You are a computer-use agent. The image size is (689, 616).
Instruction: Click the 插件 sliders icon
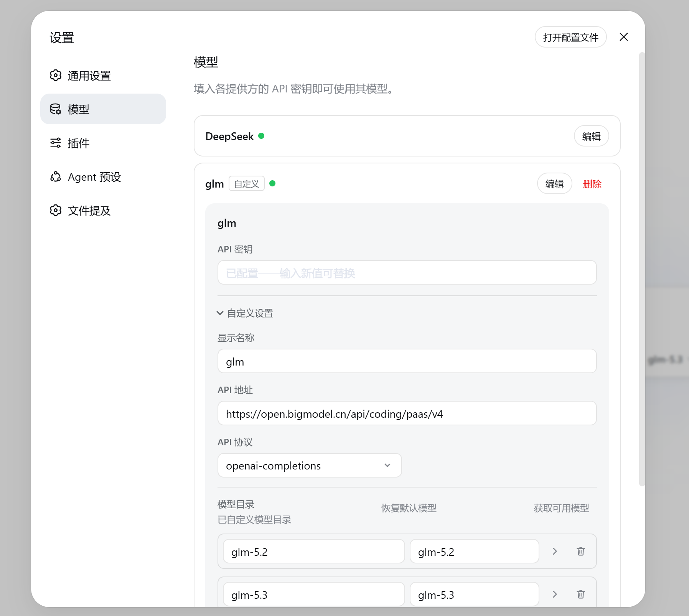click(56, 143)
